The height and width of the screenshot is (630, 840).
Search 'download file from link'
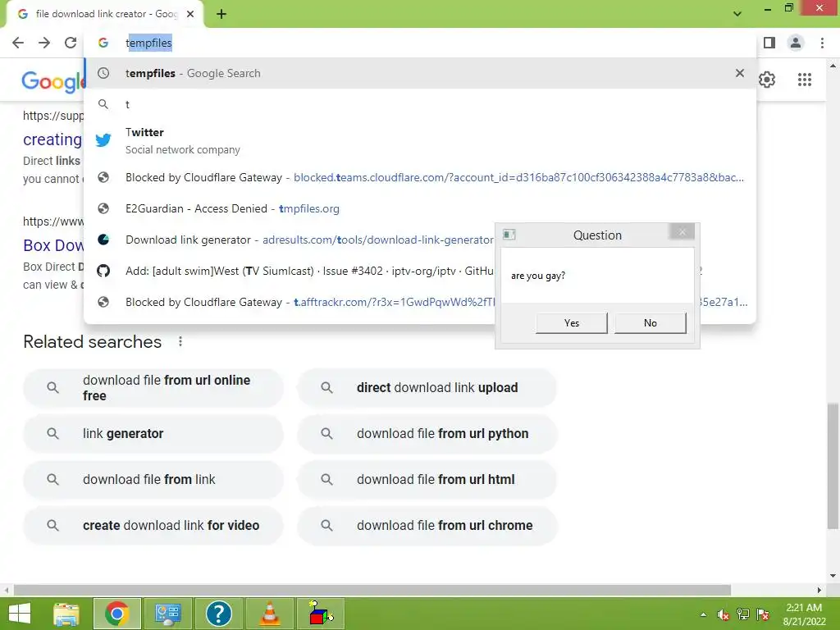point(153,479)
